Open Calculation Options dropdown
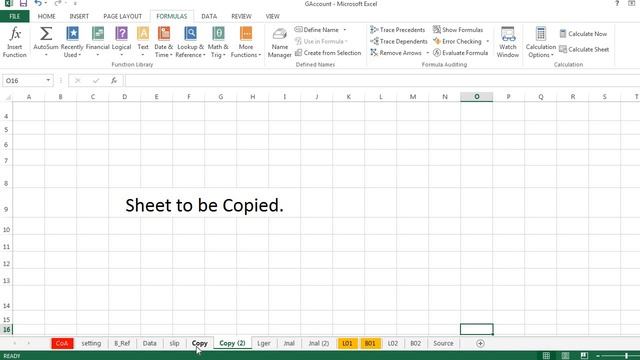Image resolution: width=640 pixels, height=360 pixels. (540, 42)
